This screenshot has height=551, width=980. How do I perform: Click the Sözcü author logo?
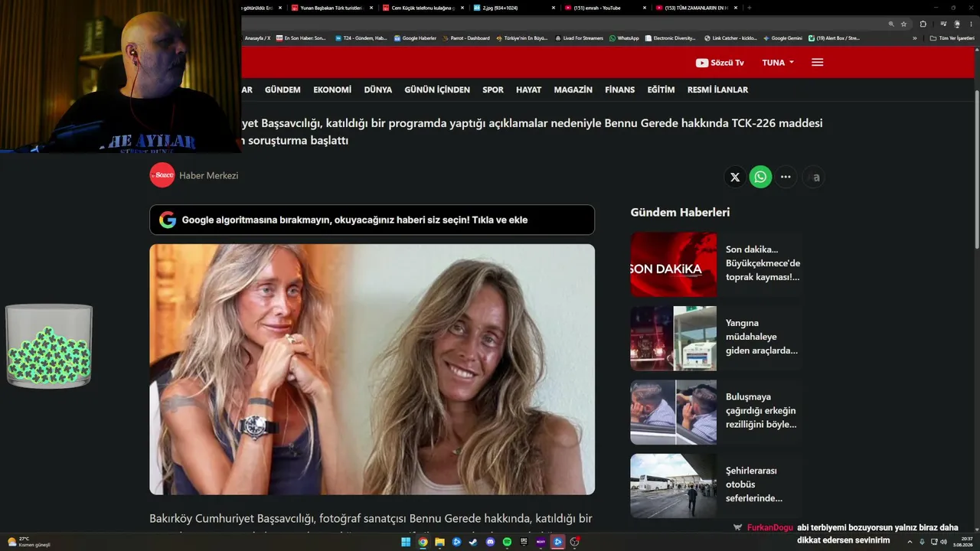point(162,175)
